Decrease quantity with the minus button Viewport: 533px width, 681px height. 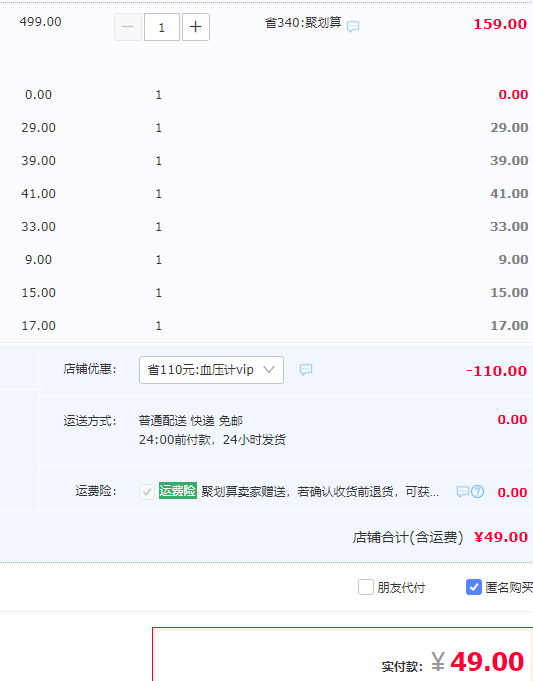point(128,27)
